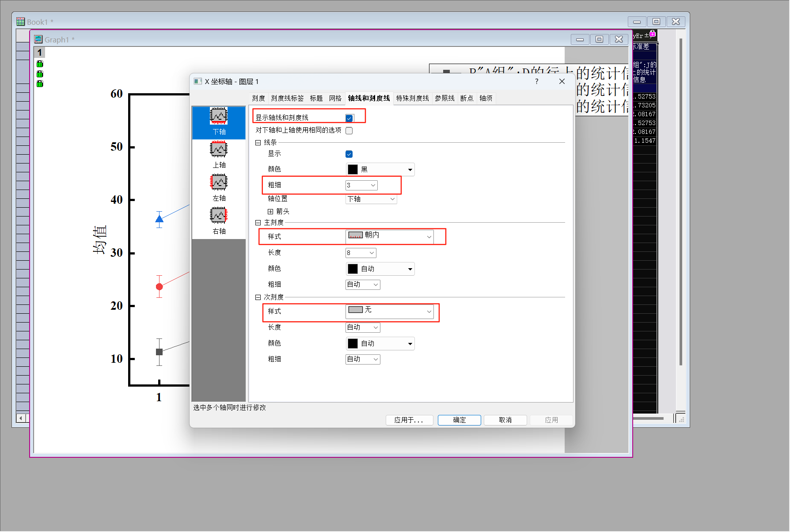Switch to the 参照线 tab

point(444,98)
